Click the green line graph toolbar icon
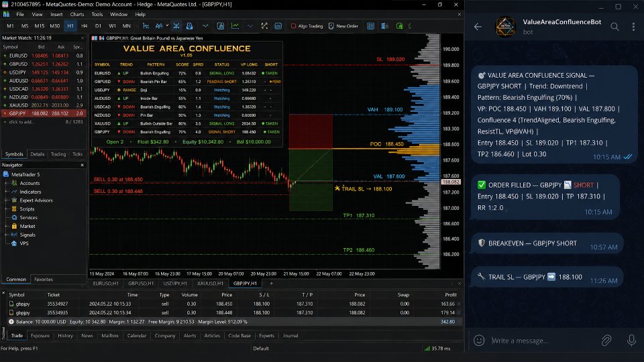 click(x=235, y=26)
